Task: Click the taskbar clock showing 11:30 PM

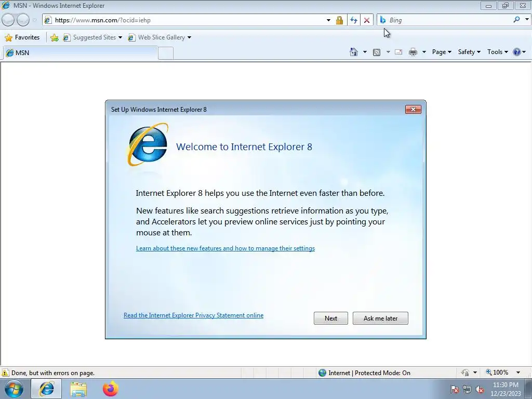Action: pyautogui.click(x=506, y=389)
